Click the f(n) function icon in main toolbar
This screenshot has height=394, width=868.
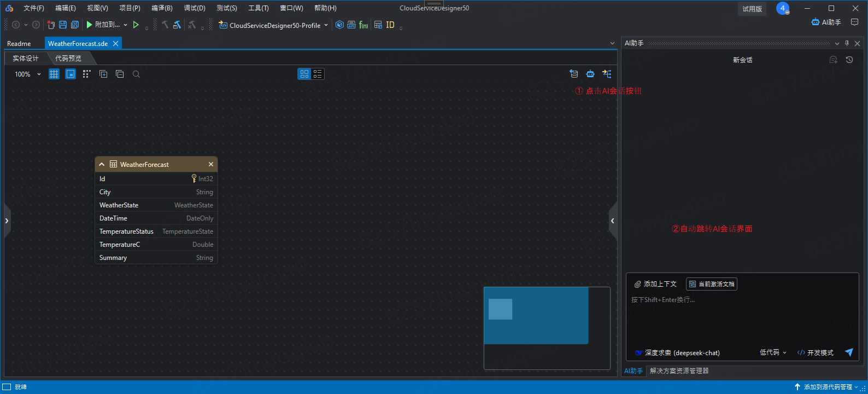[363, 25]
